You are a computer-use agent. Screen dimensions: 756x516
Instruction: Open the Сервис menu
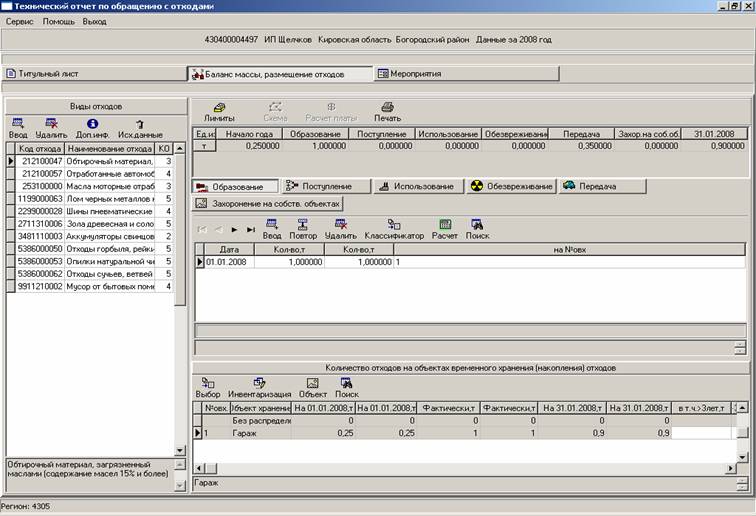tap(19, 21)
